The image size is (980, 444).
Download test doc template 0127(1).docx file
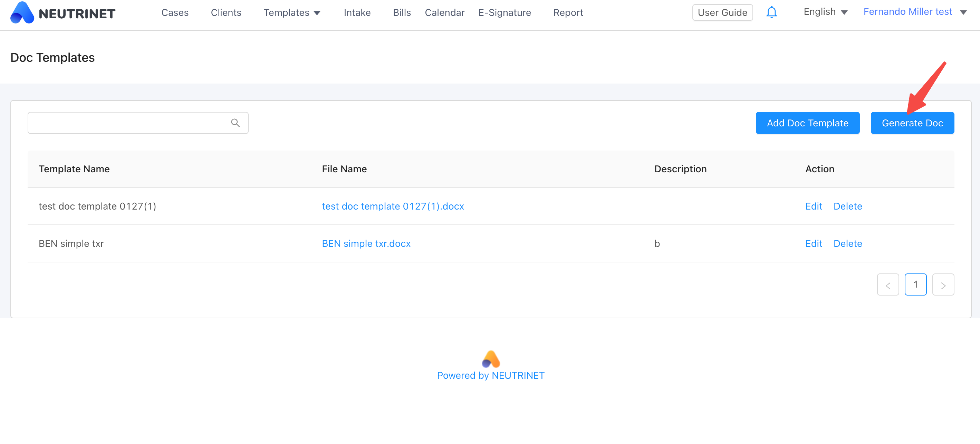click(393, 206)
